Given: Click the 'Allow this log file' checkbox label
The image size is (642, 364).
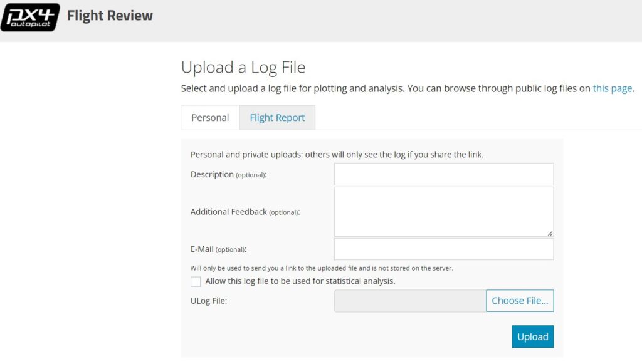Looking at the screenshot, I should coord(300,281).
